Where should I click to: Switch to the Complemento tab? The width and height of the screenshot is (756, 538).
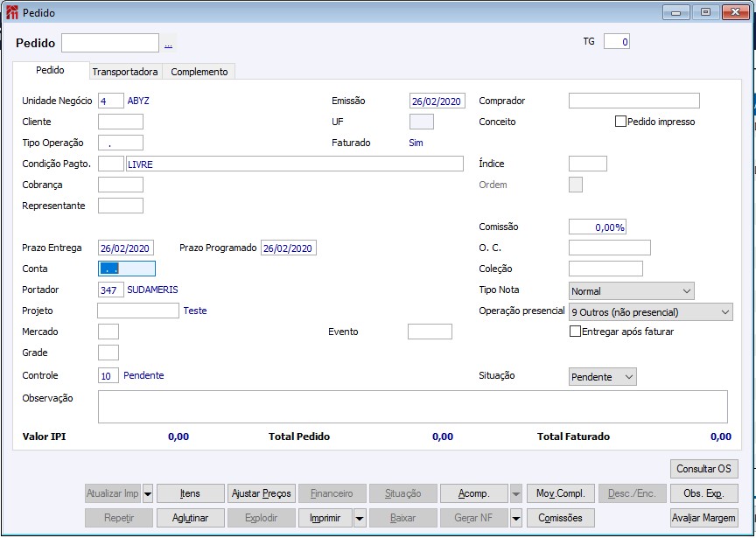pos(199,72)
